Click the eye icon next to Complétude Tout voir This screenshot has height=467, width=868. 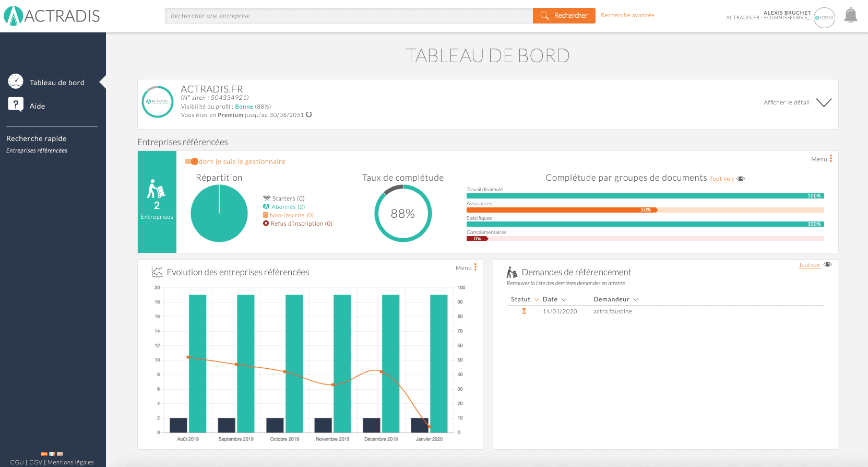click(741, 179)
